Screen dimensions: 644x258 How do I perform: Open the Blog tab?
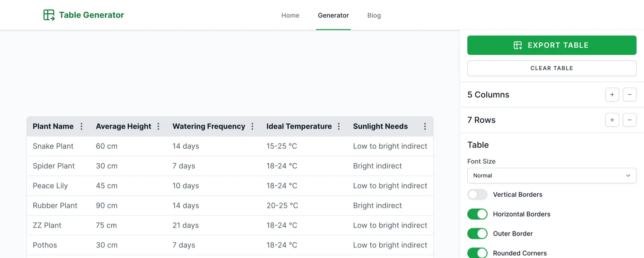(x=374, y=15)
